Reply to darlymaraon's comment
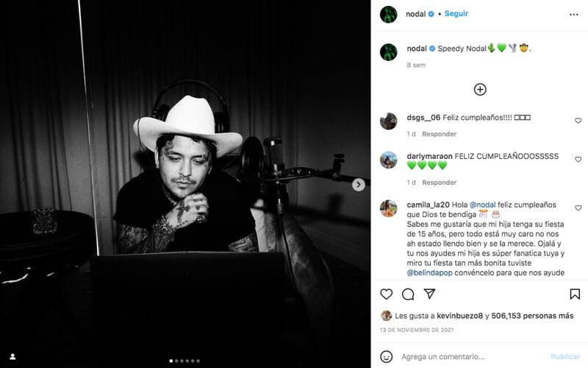Image resolution: width=588 pixels, height=368 pixels. click(x=439, y=183)
